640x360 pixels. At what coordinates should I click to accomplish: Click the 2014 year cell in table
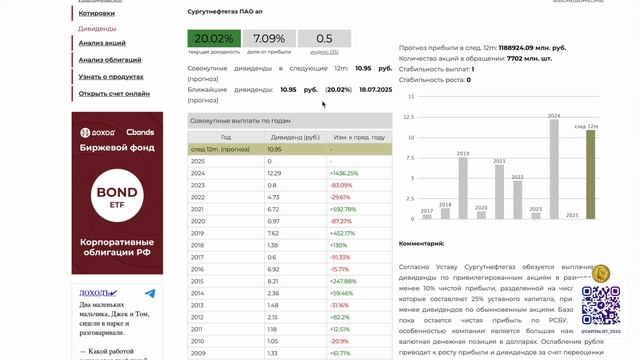click(226, 293)
